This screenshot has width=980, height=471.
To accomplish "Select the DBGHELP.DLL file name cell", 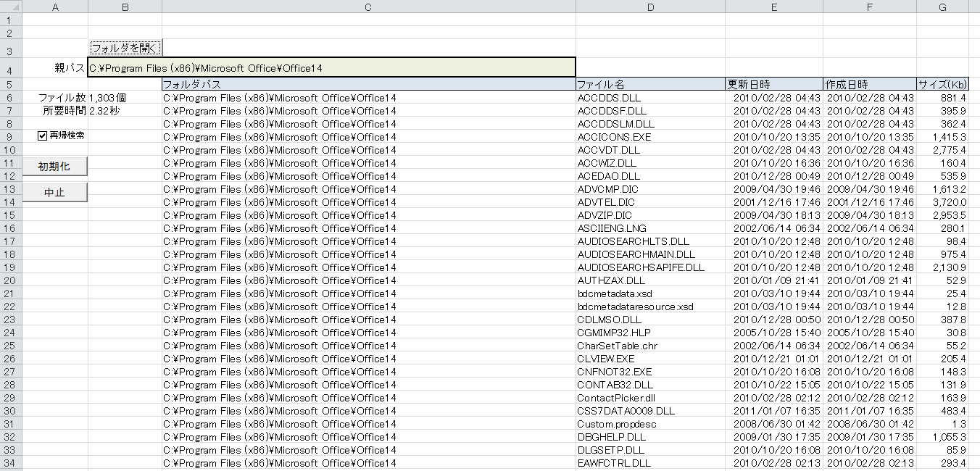I will pyautogui.click(x=650, y=436).
